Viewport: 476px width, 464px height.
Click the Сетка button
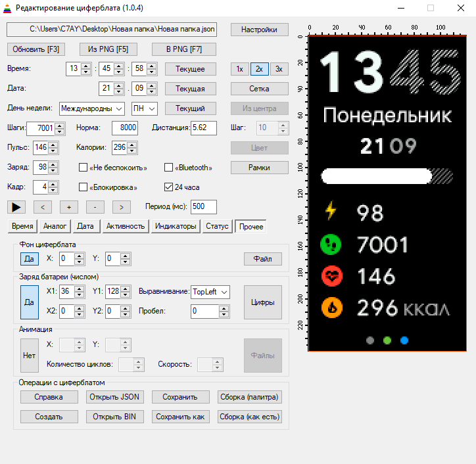tap(259, 89)
